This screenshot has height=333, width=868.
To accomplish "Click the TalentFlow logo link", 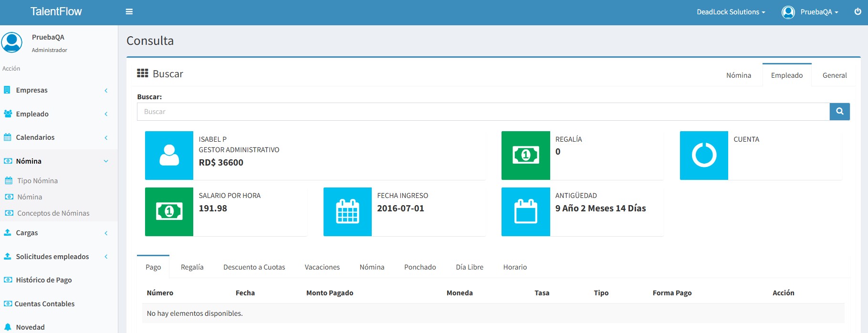I will [x=56, y=11].
